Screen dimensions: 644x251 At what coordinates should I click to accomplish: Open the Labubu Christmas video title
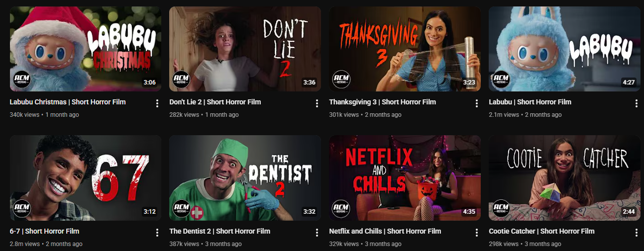pos(68,102)
